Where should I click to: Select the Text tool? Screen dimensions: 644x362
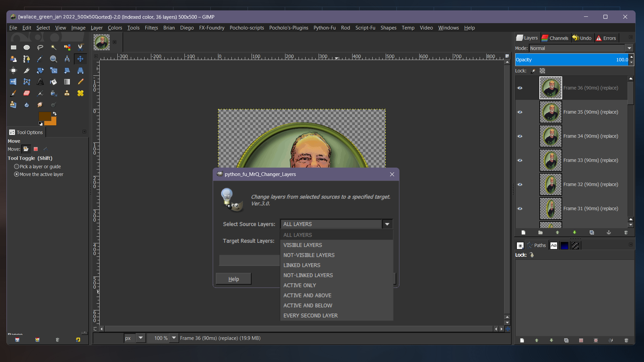click(x=40, y=81)
